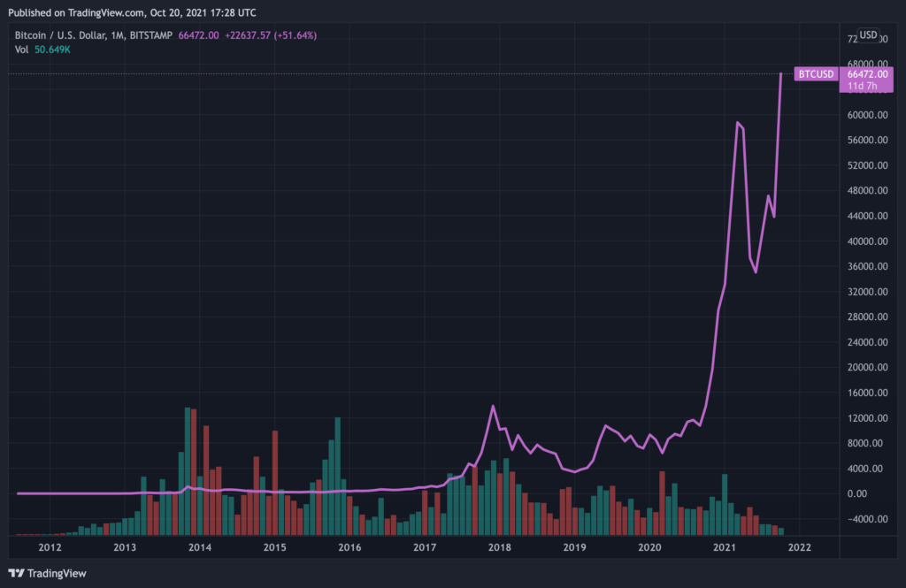Click the 66472.00 current price tag on the axis

coord(867,74)
